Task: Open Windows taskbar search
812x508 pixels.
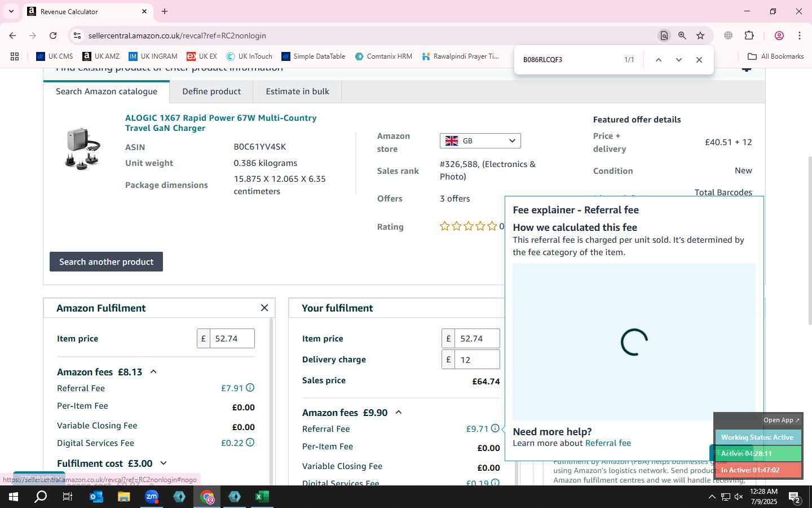Action: (41, 497)
